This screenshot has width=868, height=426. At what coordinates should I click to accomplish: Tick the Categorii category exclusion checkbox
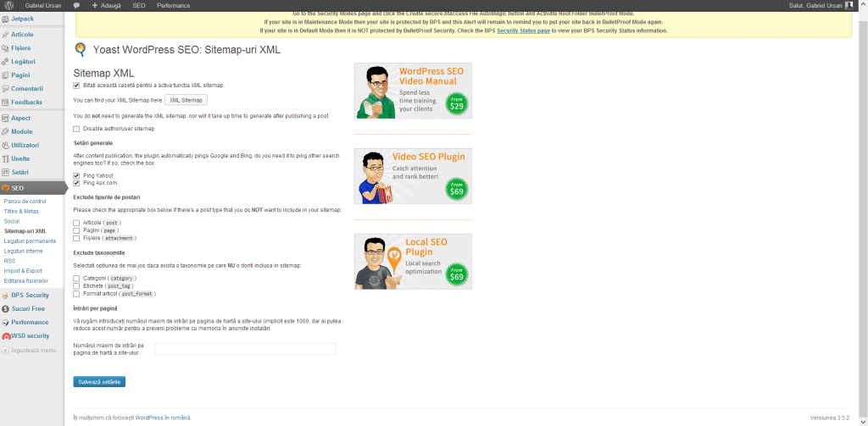76,278
